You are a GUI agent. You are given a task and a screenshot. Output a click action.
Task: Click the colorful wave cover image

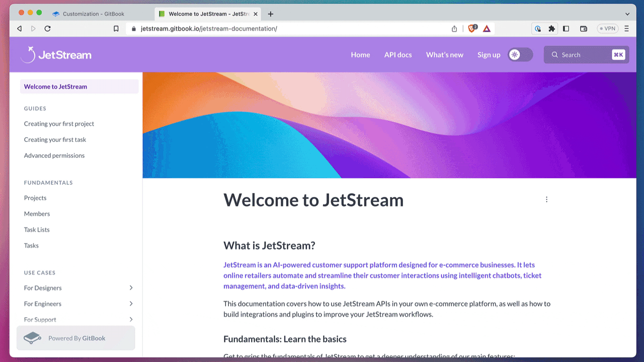(x=389, y=125)
